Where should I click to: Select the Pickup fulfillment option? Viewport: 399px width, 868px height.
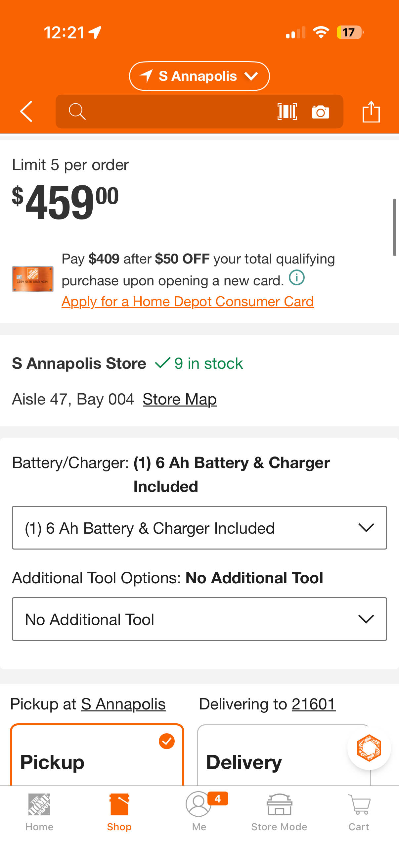tap(97, 755)
